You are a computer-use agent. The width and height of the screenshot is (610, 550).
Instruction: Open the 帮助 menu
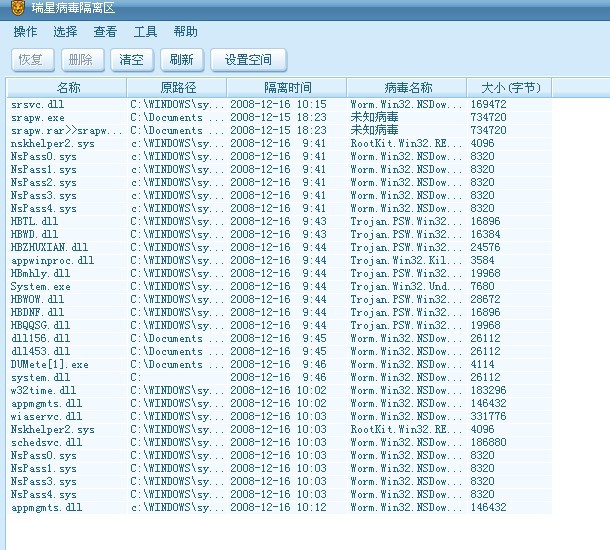coord(185,32)
